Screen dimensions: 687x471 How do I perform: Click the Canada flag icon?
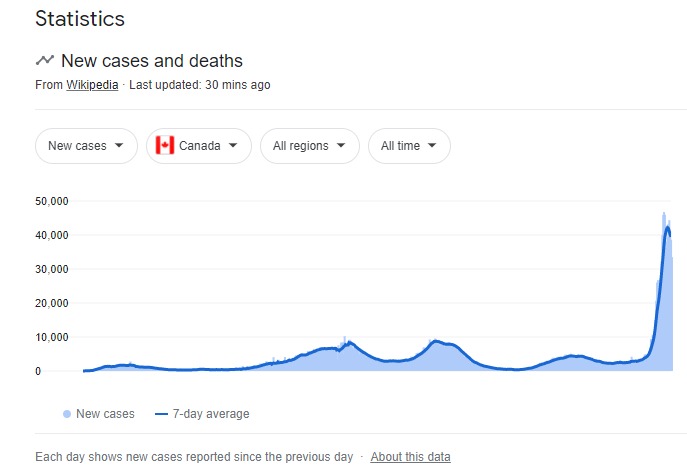165,145
